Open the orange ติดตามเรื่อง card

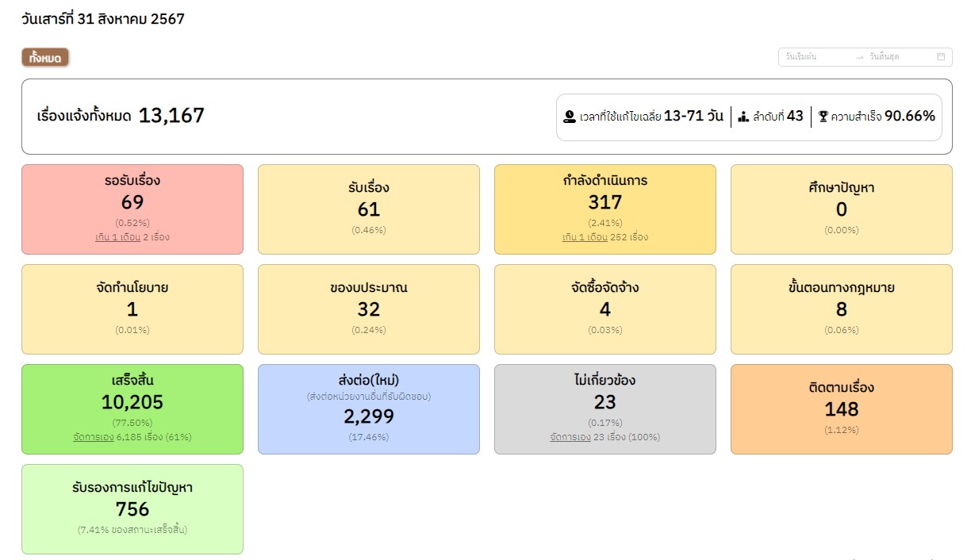(x=841, y=408)
